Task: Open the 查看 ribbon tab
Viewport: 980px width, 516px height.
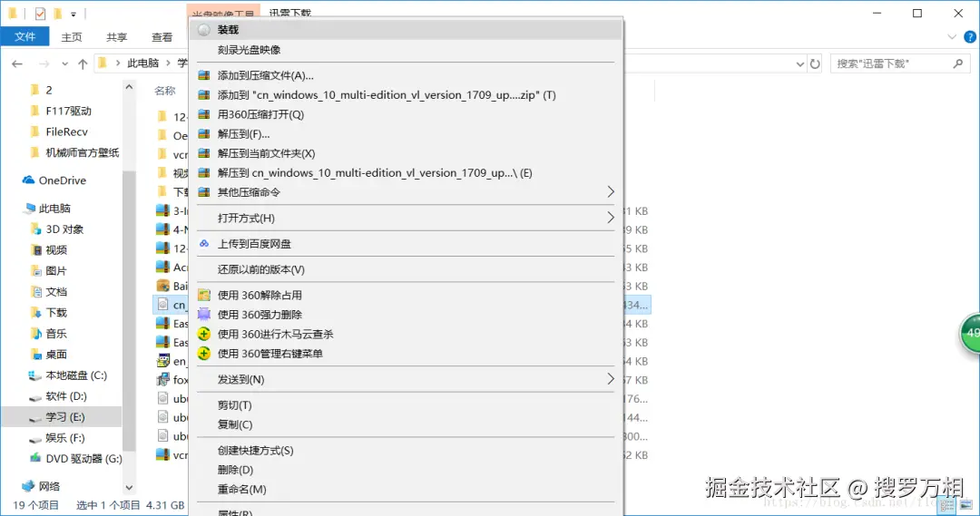Action: pyautogui.click(x=162, y=37)
